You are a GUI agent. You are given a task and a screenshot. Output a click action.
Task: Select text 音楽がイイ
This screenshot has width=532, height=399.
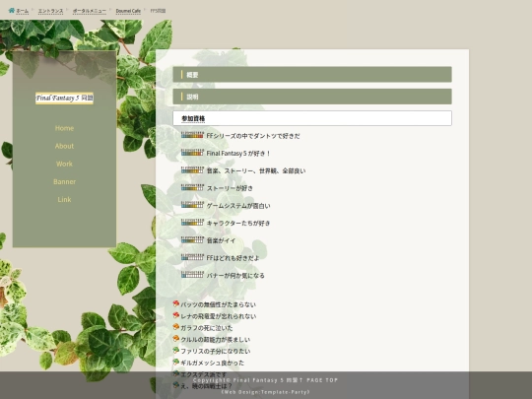click(x=221, y=241)
